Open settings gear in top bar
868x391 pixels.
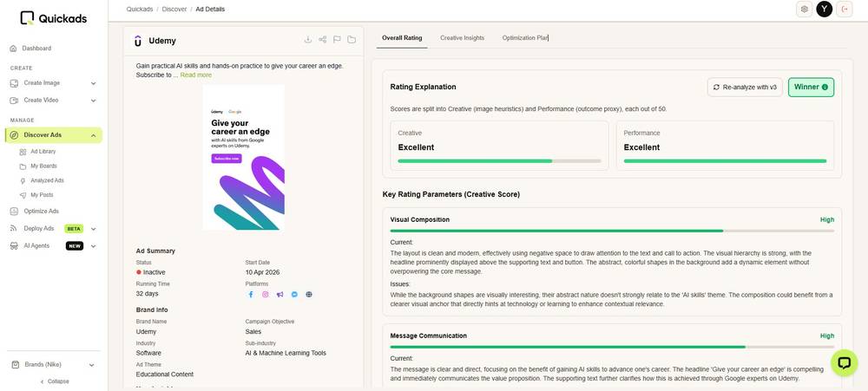(x=805, y=10)
